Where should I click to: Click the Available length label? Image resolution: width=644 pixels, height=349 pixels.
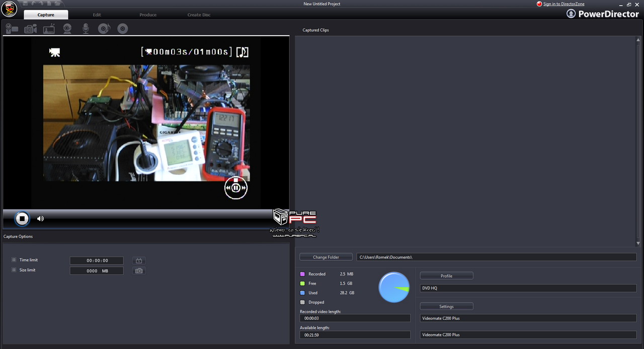(x=313, y=328)
